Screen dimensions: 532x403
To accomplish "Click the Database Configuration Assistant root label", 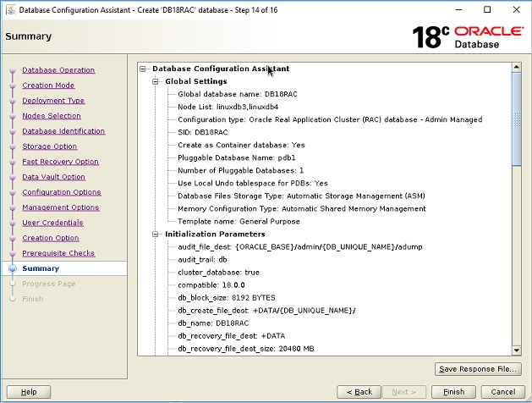I will [x=221, y=69].
